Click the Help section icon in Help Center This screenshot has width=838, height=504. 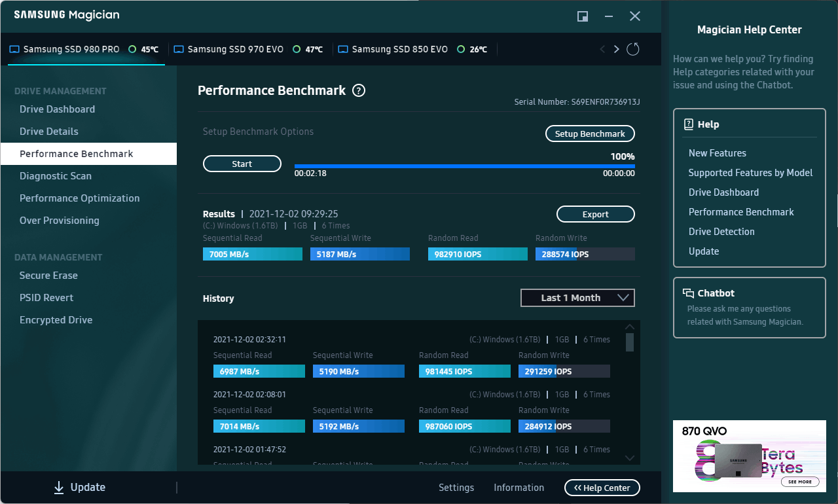pos(688,124)
